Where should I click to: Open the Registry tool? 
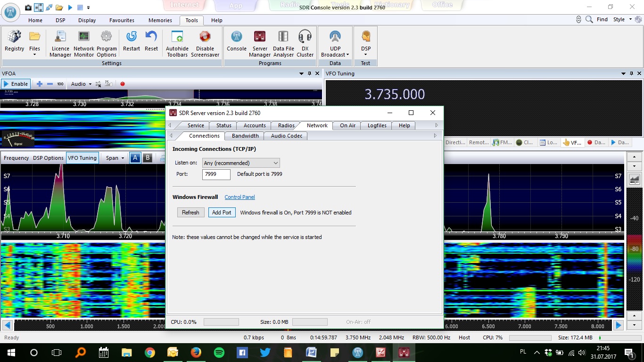(14, 41)
